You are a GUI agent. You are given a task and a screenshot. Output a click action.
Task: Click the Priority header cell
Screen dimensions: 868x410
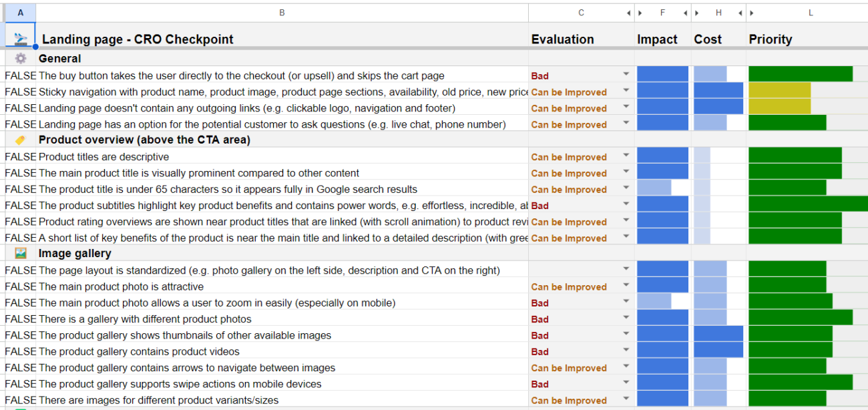coord(807,39)
